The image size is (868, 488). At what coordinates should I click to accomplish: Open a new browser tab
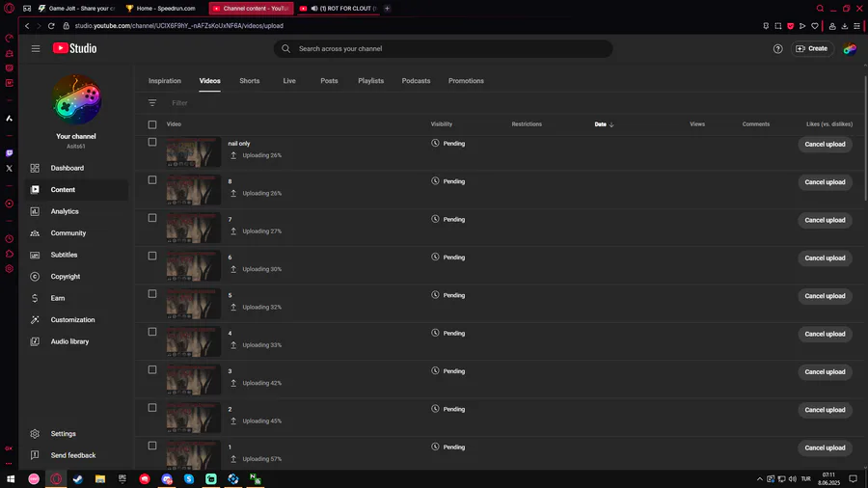(x=387, y=9)
